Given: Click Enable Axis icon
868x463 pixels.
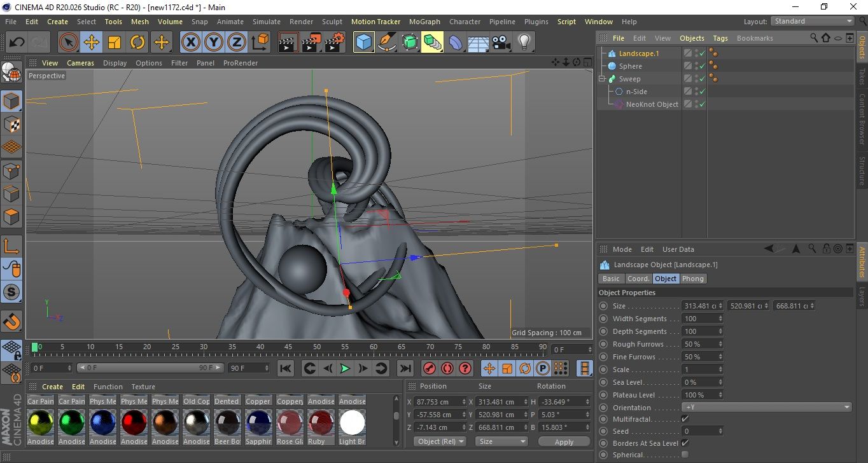Looking at the screenshot, I should (x=11, y=246).
